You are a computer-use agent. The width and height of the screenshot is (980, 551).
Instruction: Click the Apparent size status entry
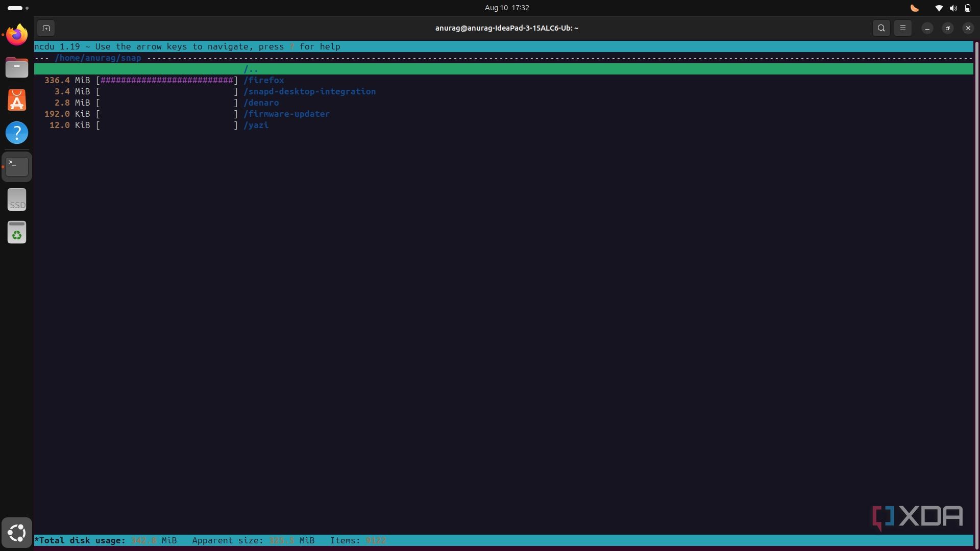(254, 540)
